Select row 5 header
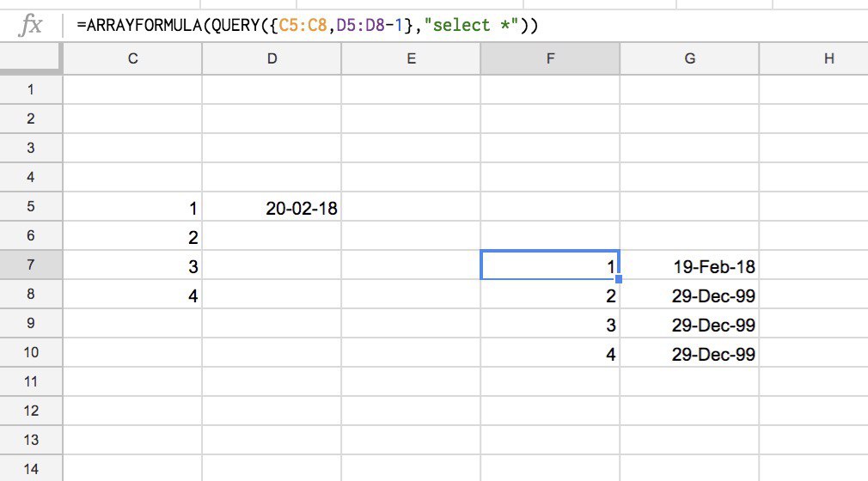 point(31,206)
